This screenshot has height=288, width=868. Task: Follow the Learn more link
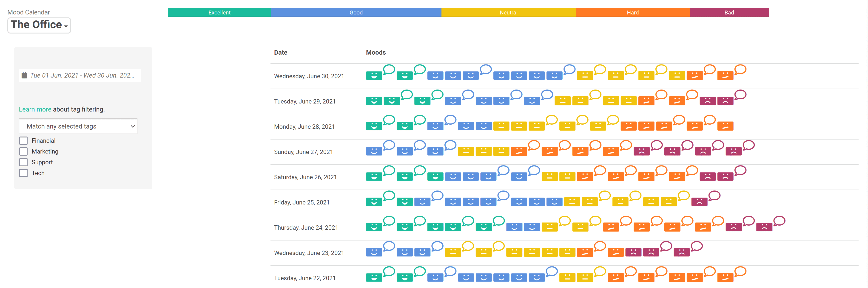click(35, 109)
